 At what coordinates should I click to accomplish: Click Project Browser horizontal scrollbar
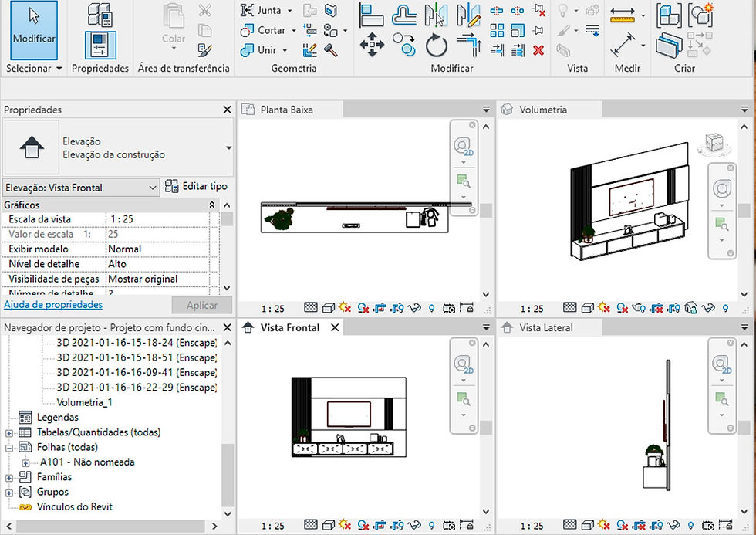(113, 526)
